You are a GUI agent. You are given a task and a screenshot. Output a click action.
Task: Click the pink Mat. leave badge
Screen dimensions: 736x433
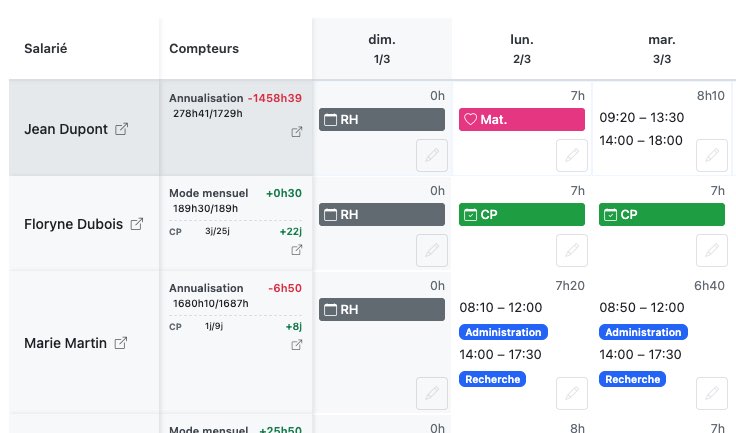pos(521,120)
